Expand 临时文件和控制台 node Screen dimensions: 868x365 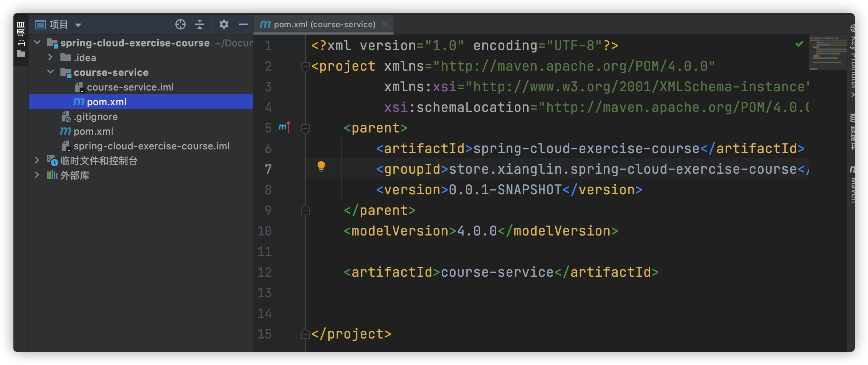click(x=37, y=160)
